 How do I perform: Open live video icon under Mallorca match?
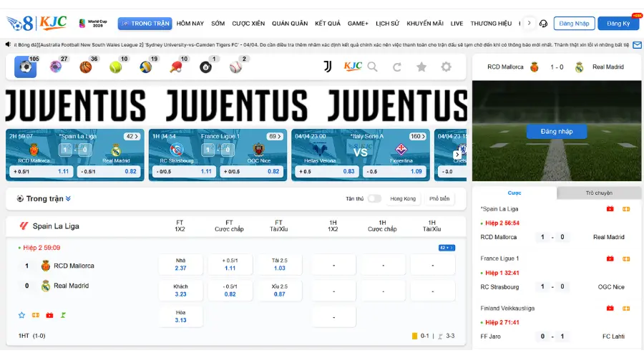click(49, 315)
